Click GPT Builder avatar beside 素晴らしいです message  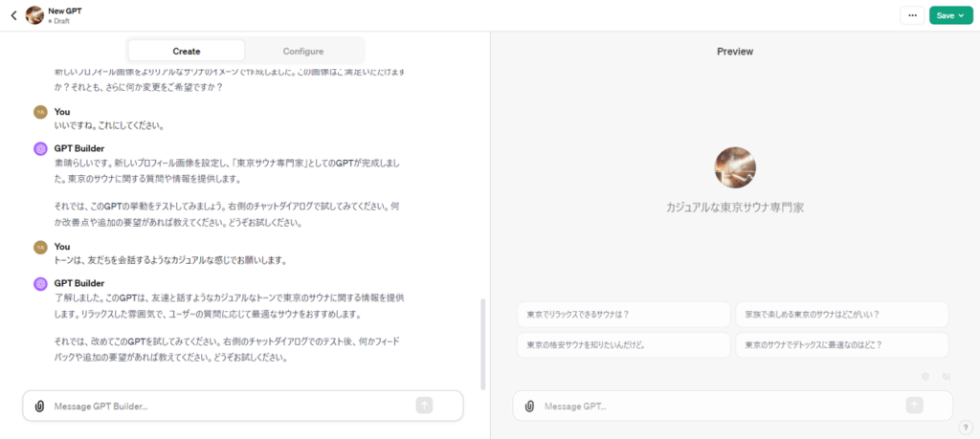click(x=40, y=148)
